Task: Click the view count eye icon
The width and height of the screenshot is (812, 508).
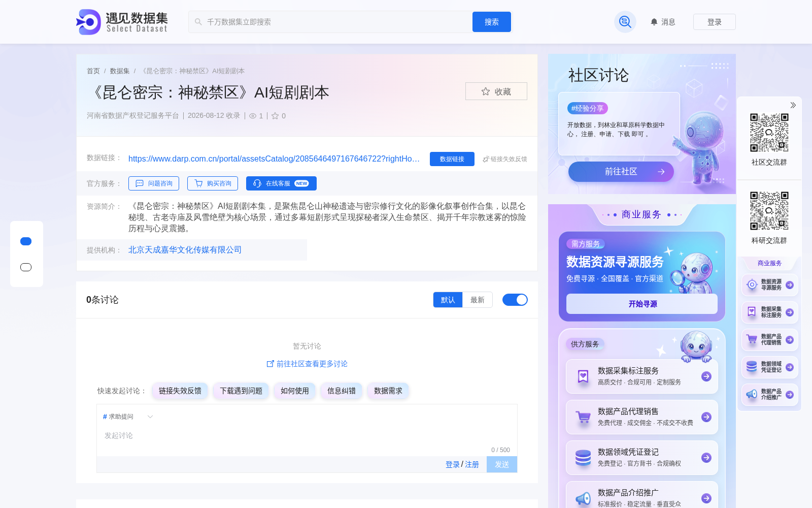Action: 253,116
